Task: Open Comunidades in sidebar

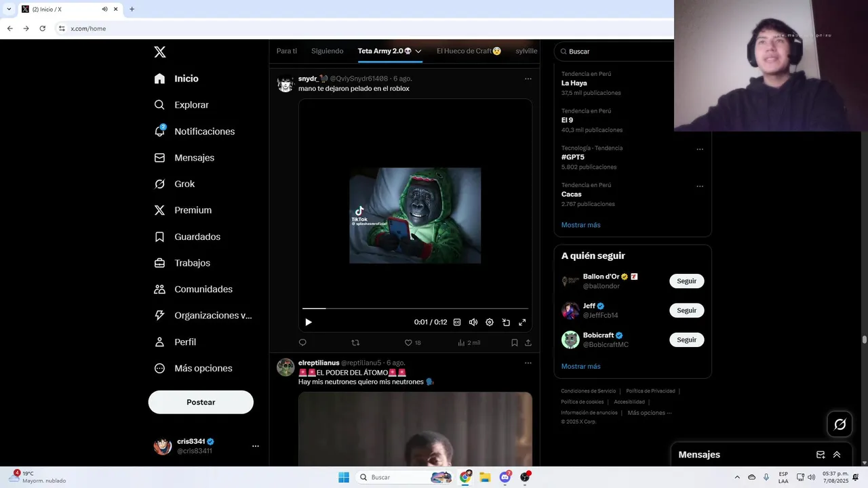Action: tap(193, 289)
